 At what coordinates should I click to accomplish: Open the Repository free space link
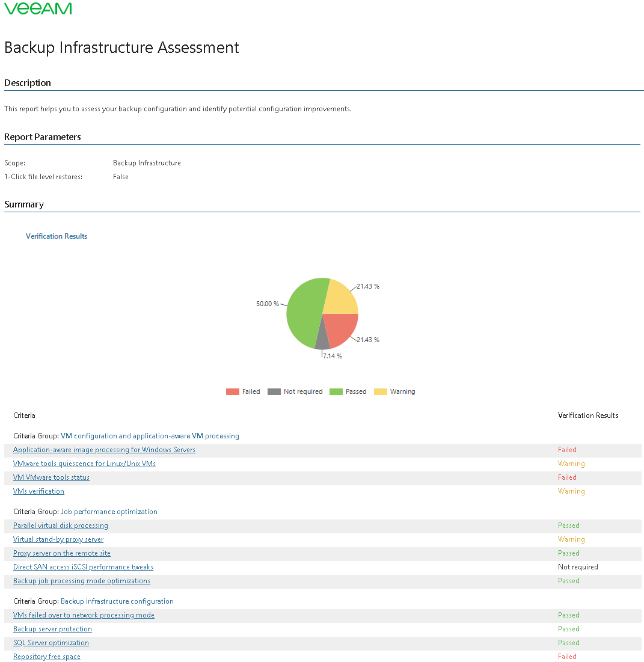47,657
